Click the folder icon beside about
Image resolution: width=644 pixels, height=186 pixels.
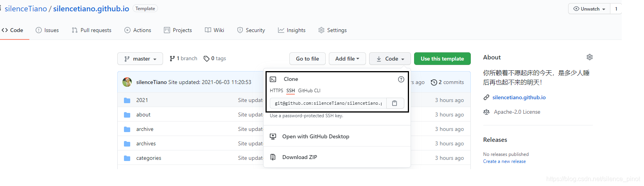[127, 115]
